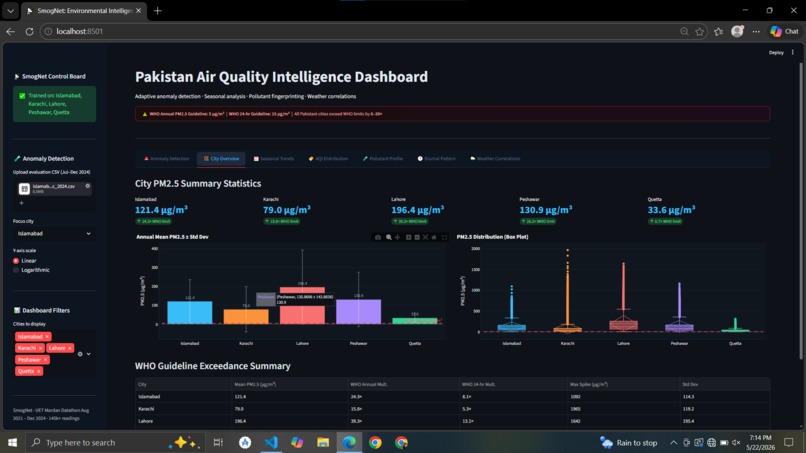The height and width of the screenshot is (453, 806).
Task: Click the Quetta bar in the annual mean chart
Action: pyautogui.click(x=415, y=321)
